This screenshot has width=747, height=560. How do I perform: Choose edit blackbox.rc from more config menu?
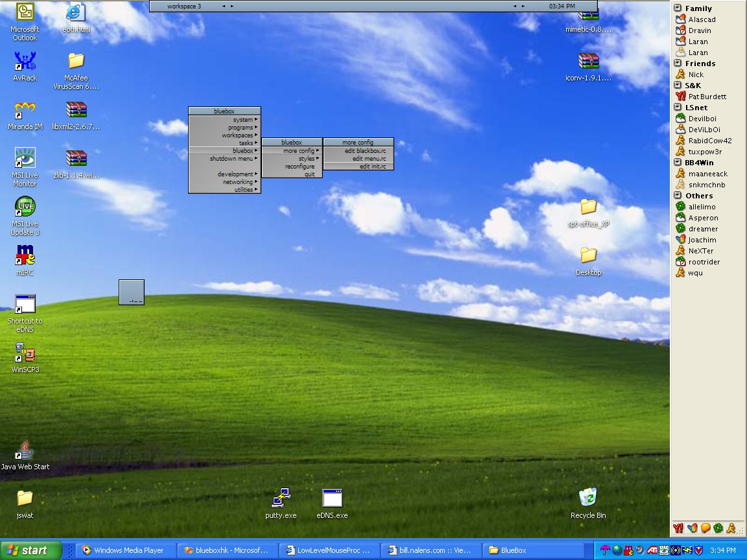click(358, 151)
